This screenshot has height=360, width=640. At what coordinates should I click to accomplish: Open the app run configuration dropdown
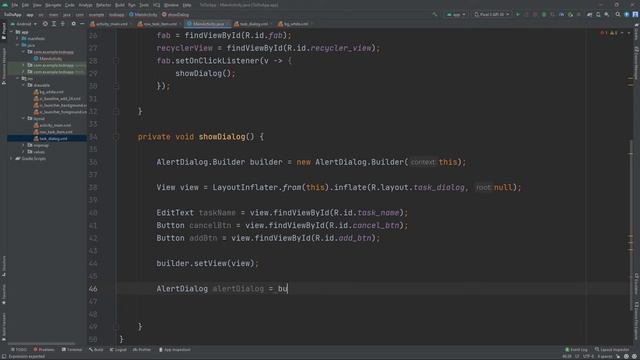[x=456, y=14]
